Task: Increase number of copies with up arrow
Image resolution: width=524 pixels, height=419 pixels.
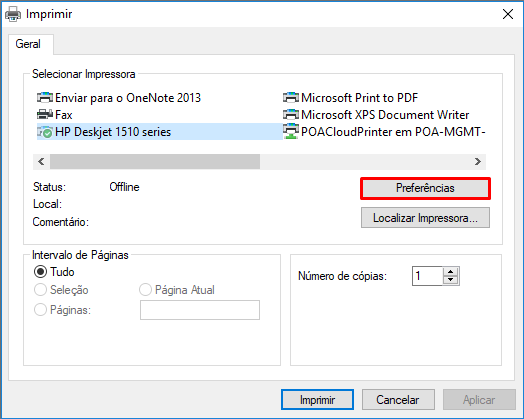Action: click(451, 272)
